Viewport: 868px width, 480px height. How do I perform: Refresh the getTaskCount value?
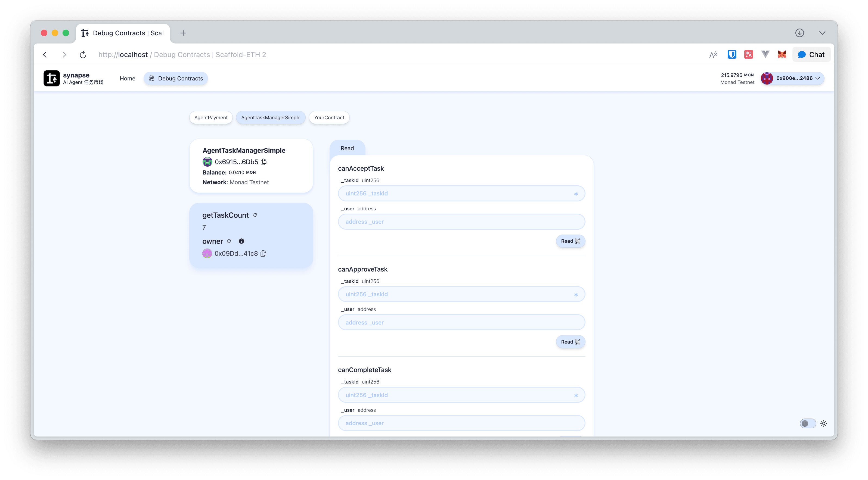[x=255, y=215]
